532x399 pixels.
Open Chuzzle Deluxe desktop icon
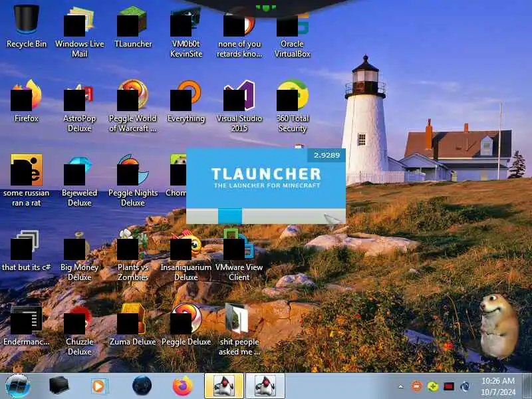click(x=80, y=329)
